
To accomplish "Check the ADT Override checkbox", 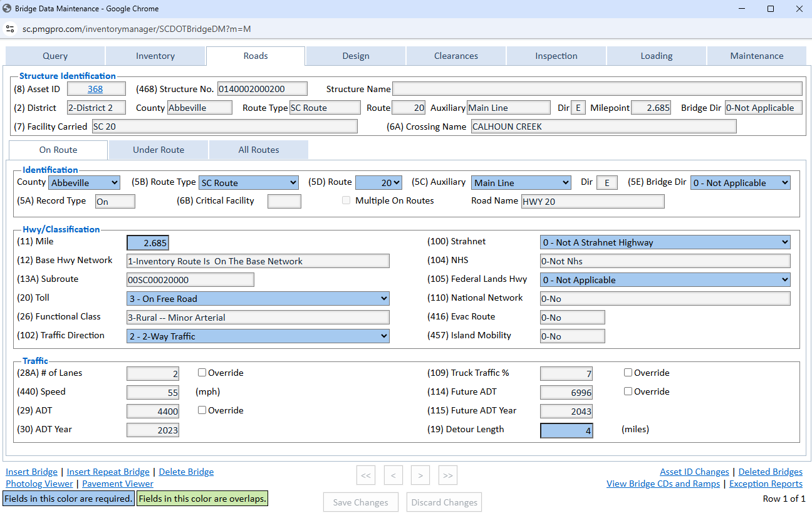I will point(202,410).
